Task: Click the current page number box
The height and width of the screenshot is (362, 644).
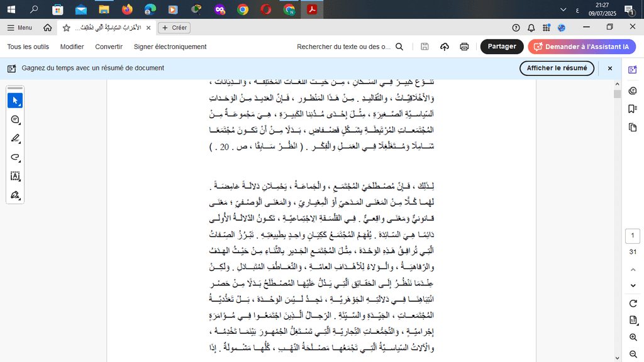Action: coord(633,236)
